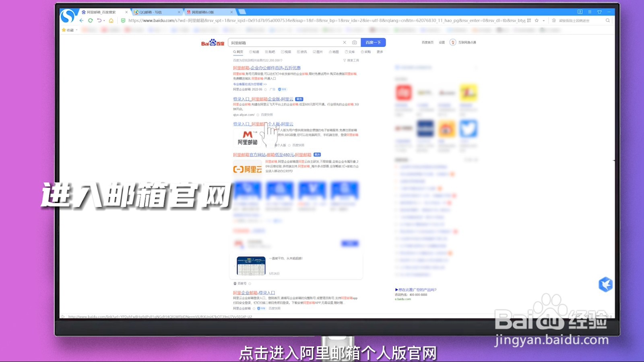Viewport: 644px width, 362px height.
Task: Open image search with the camera icon
Action: tap(355, 43)
